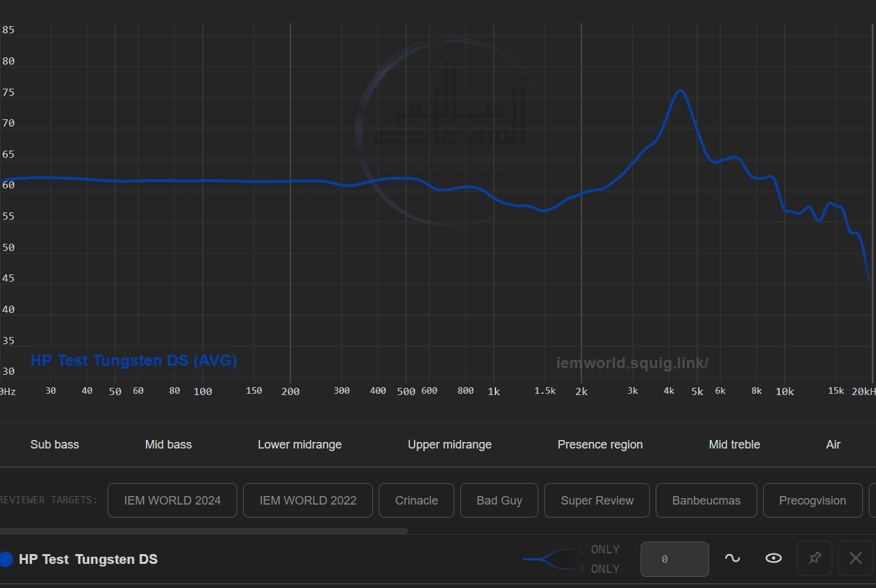The width and height of the screenshot is (876, 588).
Task: Click horizontal scrollbar under targets
Action: tap(203, 531)
